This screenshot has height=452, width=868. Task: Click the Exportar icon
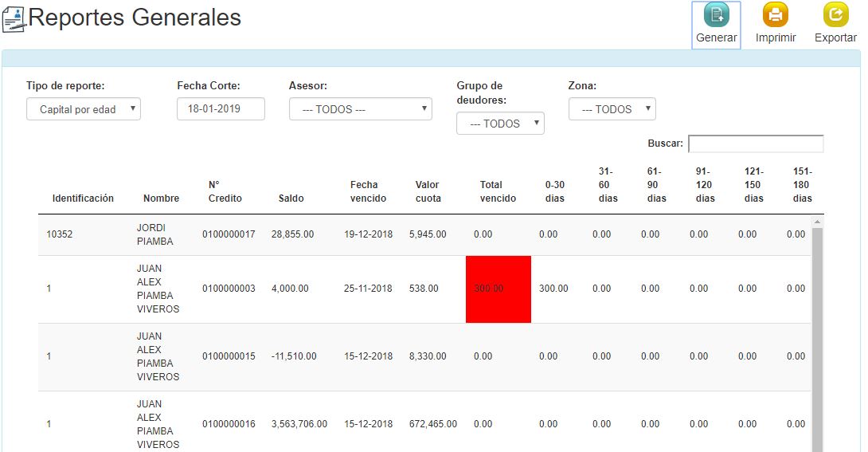click(835, 16)
